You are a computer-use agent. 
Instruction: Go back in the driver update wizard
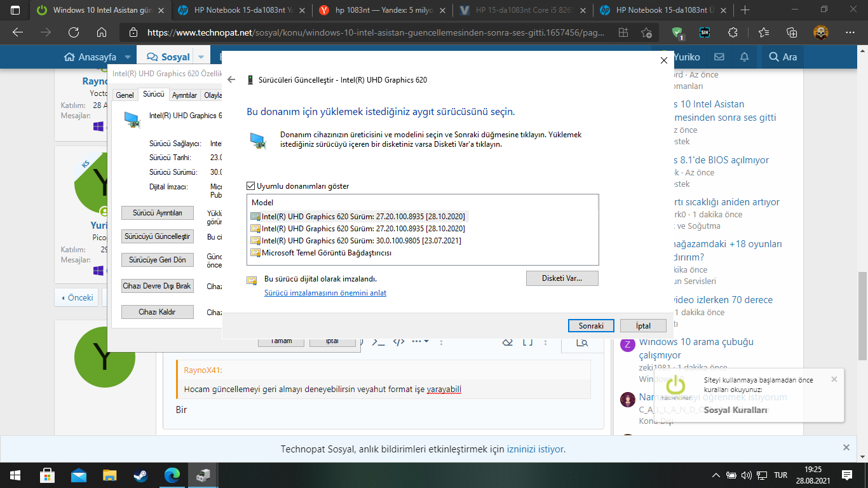click(x=231, y=80)
